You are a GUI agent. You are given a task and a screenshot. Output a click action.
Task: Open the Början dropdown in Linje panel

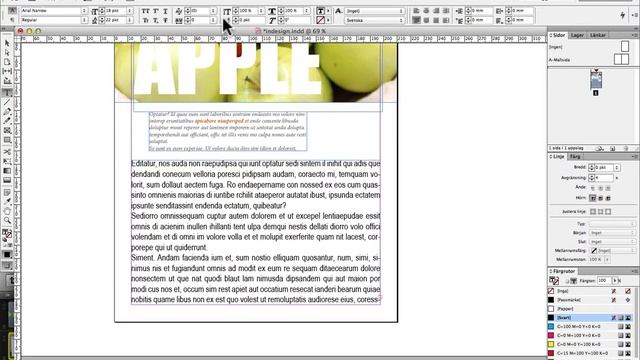click(x=612, y=233)
